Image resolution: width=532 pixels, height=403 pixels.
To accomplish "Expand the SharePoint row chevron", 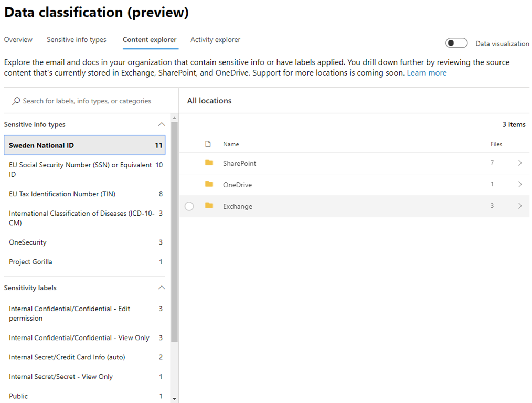I will point(520,163).
